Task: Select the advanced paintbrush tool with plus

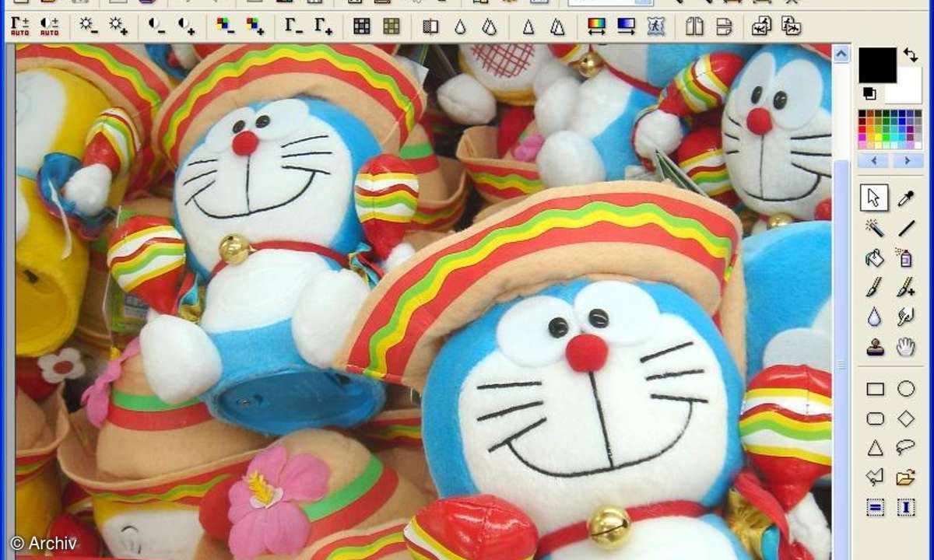Action: 905,287
